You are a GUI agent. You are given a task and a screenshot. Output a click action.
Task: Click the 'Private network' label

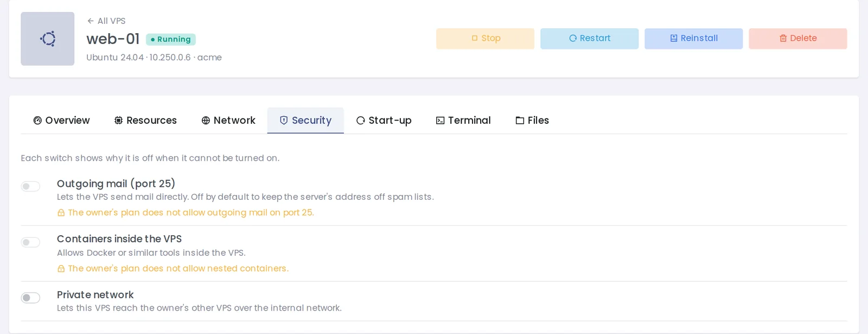[95, 295]
